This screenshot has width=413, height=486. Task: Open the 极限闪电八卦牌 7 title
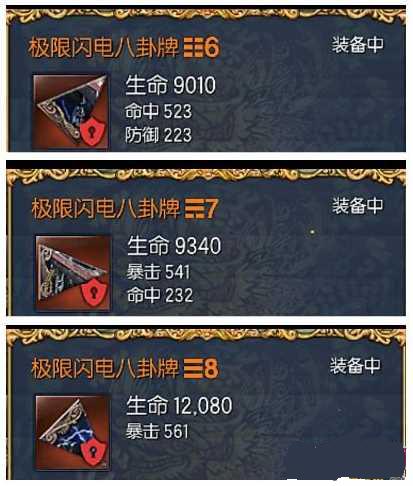(125, 209)
